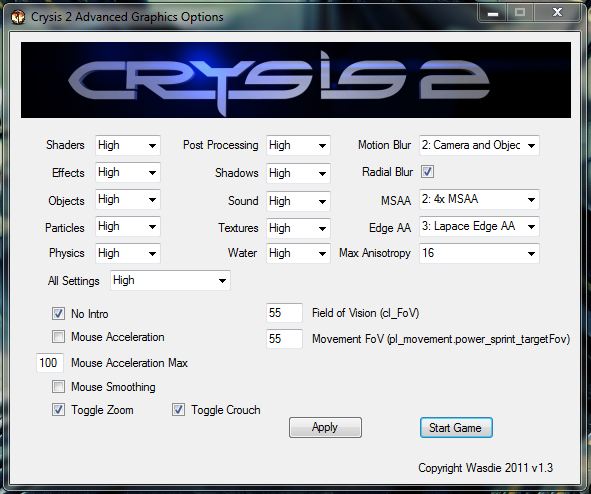Screen dimensions: 591x494
Task: Expand the MSAA combo box
Action: point(479,199)
